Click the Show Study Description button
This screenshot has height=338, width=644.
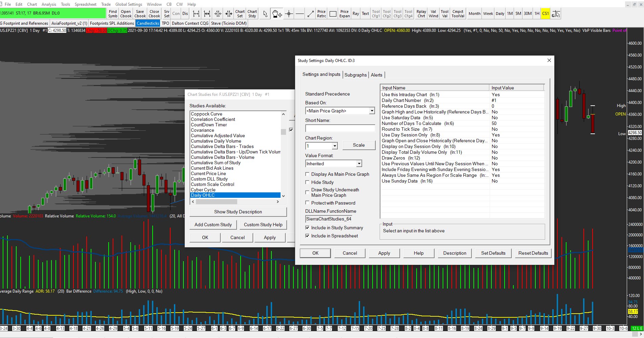238,212
